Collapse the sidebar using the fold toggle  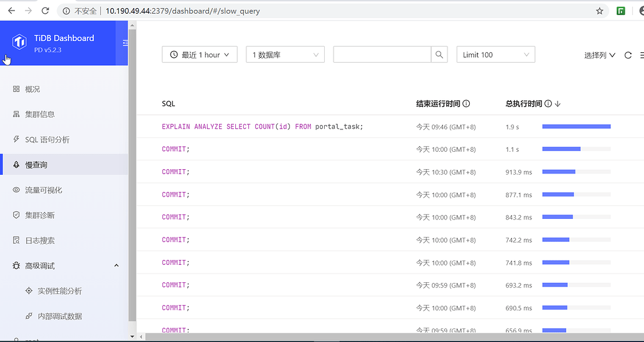pos(125,43)
